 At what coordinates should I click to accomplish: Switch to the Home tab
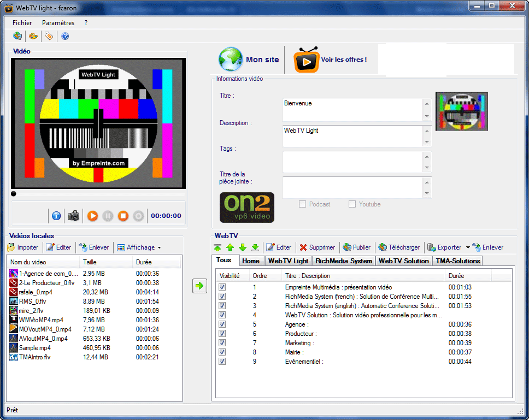click(x=251, y=261)
